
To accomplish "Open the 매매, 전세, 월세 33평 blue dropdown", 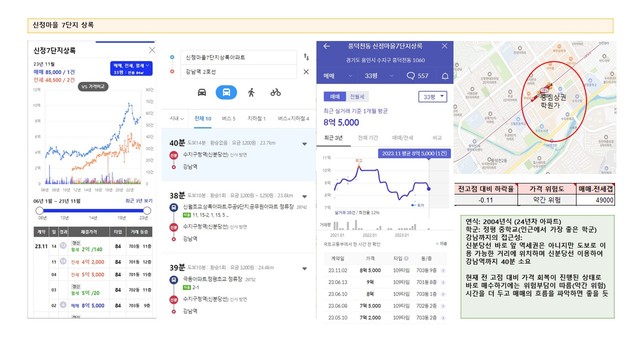I will pyautogui.click(x=131, y=68).
